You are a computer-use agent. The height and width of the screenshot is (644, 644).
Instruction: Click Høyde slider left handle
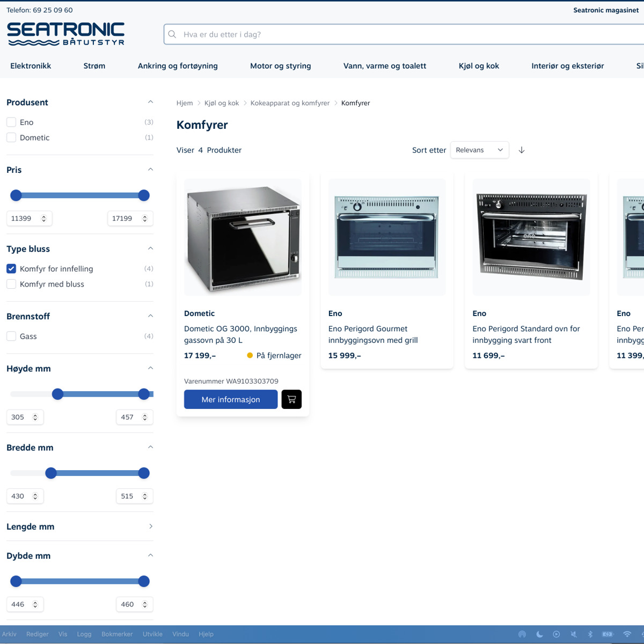coord(57,394)
